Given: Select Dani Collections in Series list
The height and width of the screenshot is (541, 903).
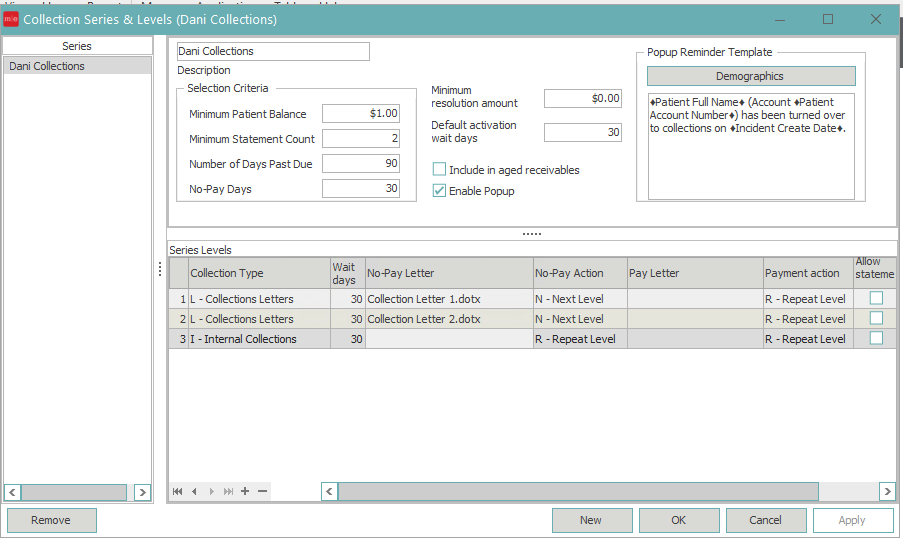Looking at the screenshot, I should [x=46, y=66].
